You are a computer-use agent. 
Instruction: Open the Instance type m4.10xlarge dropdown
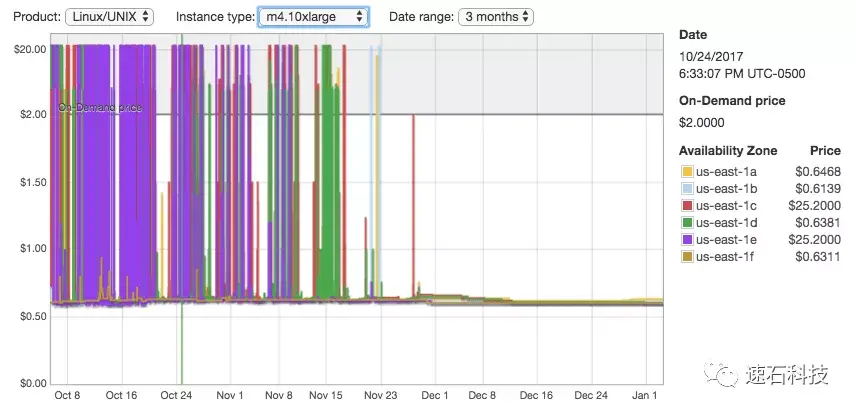[x=313, y=17]
